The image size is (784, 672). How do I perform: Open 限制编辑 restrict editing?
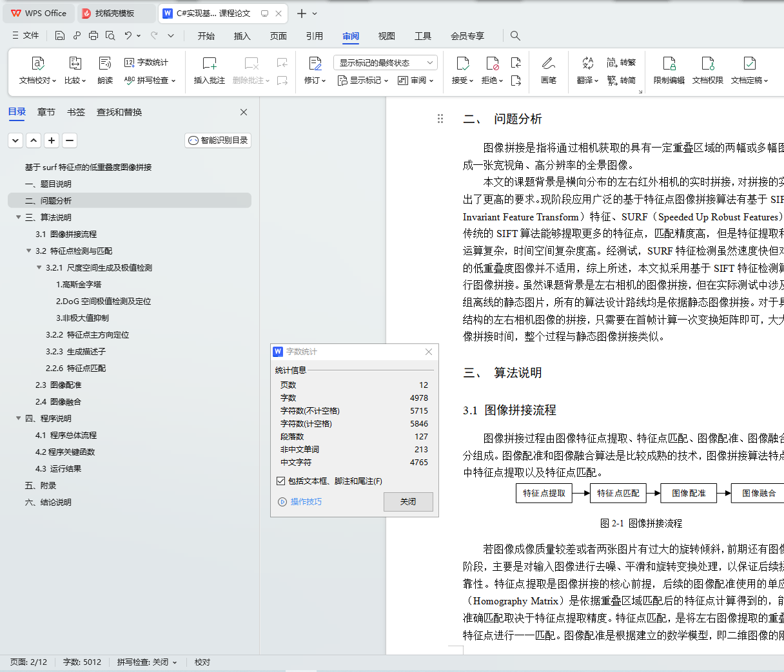coord(669,70)
